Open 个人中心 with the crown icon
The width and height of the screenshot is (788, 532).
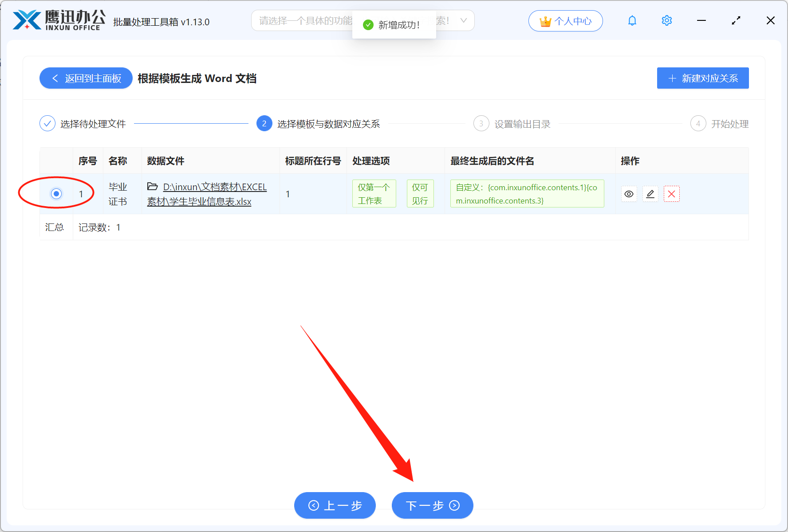565,20
